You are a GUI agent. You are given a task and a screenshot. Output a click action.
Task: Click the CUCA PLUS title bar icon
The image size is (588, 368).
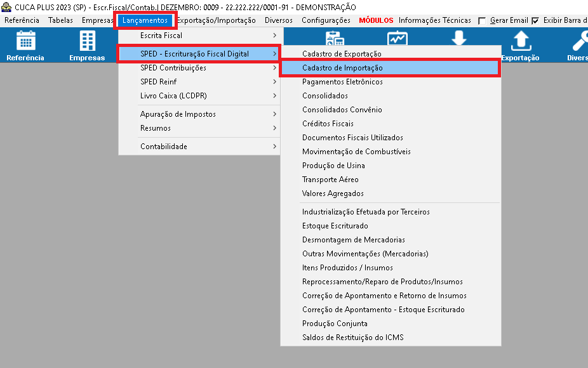coord(6,7)
